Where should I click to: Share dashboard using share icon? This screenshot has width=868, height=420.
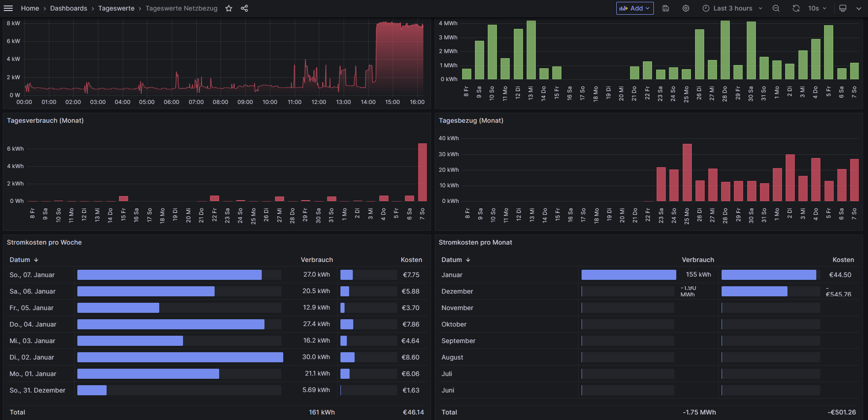(244, 8)
